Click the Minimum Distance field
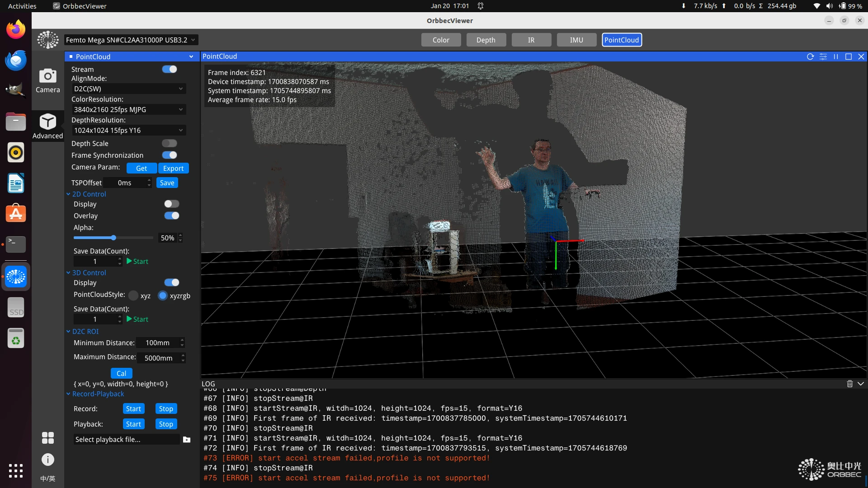Viewport: 868px width, 488px height. tap(161, 343)
